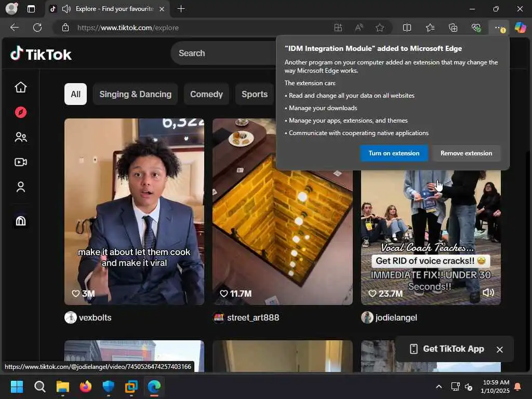532x399 pixels.
Task: Open Edge Settings and more menu
Action: coord(499,28)
